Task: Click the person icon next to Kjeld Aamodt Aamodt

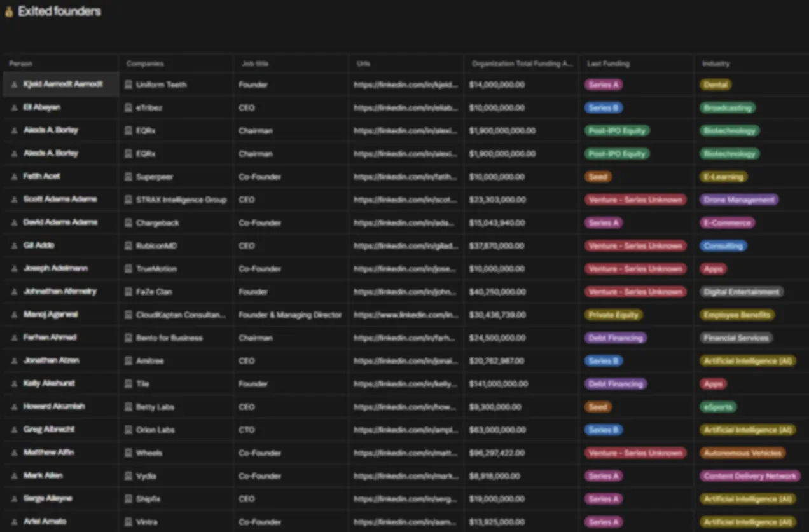Action: click(x=14, y=85)
